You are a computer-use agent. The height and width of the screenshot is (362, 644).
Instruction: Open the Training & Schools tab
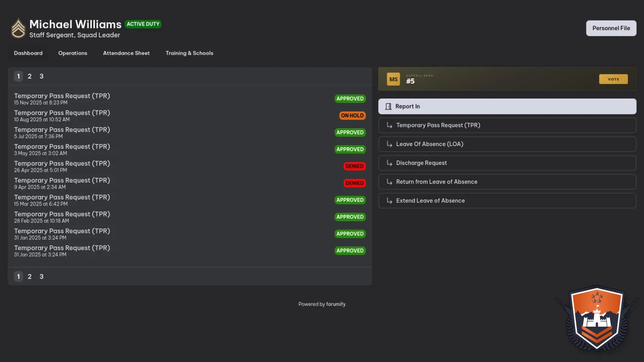(189, 53)
